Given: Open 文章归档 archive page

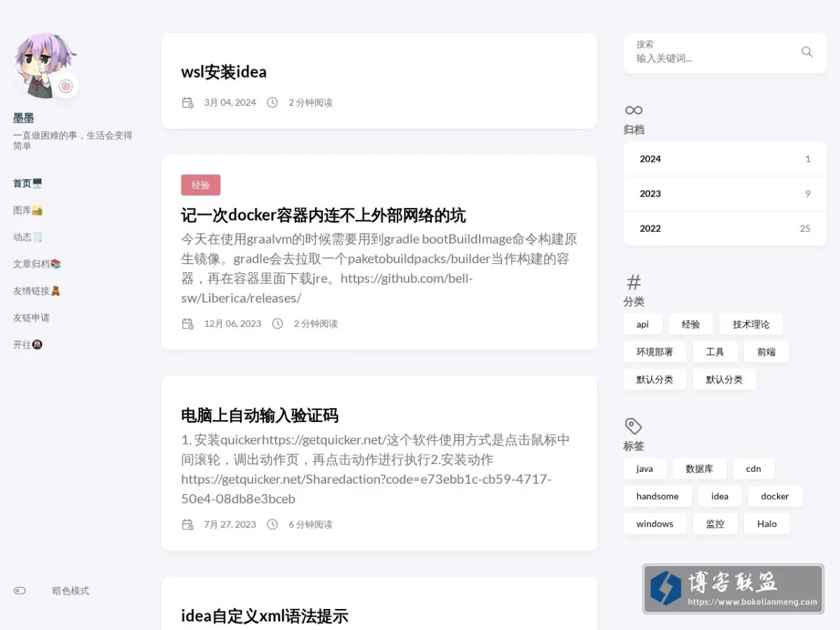Looking at the screenshot, I should coord(37,264).
